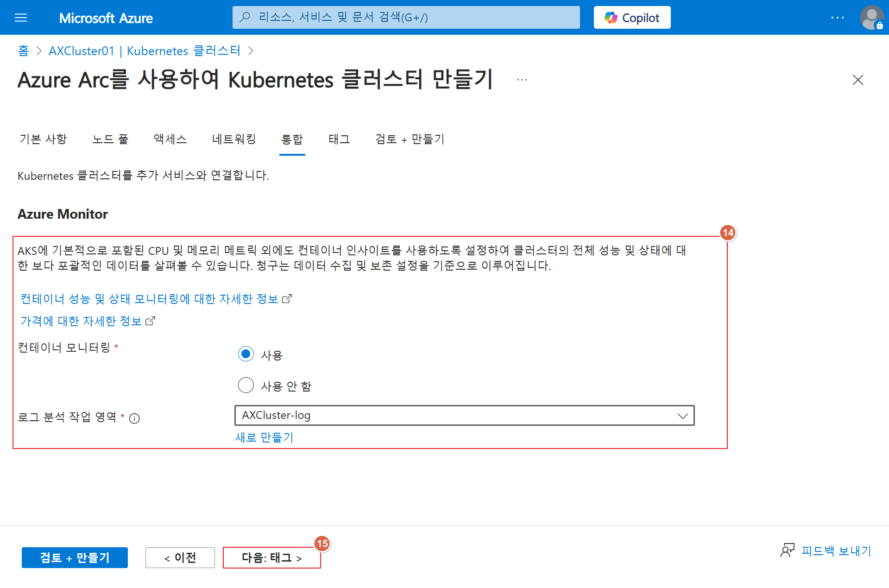Click the feedback person icon

[787, 550]
